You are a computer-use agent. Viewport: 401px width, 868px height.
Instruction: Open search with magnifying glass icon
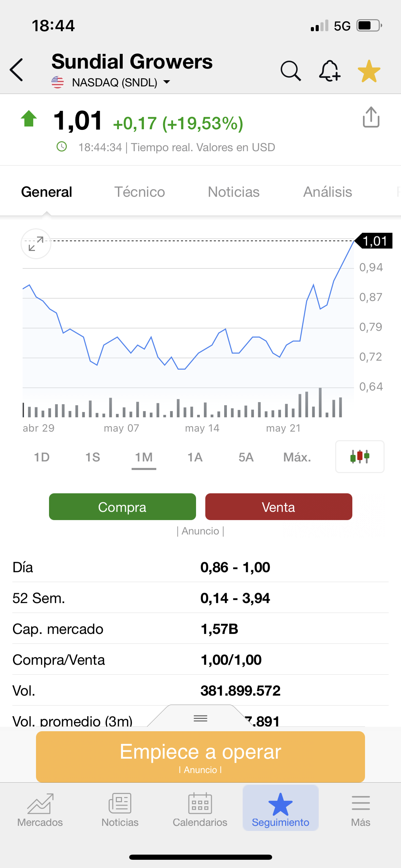pos(291,71)
